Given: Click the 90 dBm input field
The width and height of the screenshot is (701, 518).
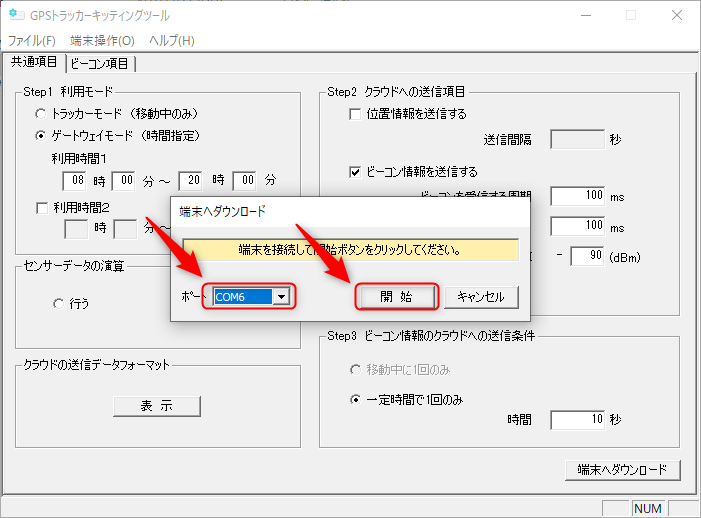Looking at the screenshot, I should coord(587,256).
